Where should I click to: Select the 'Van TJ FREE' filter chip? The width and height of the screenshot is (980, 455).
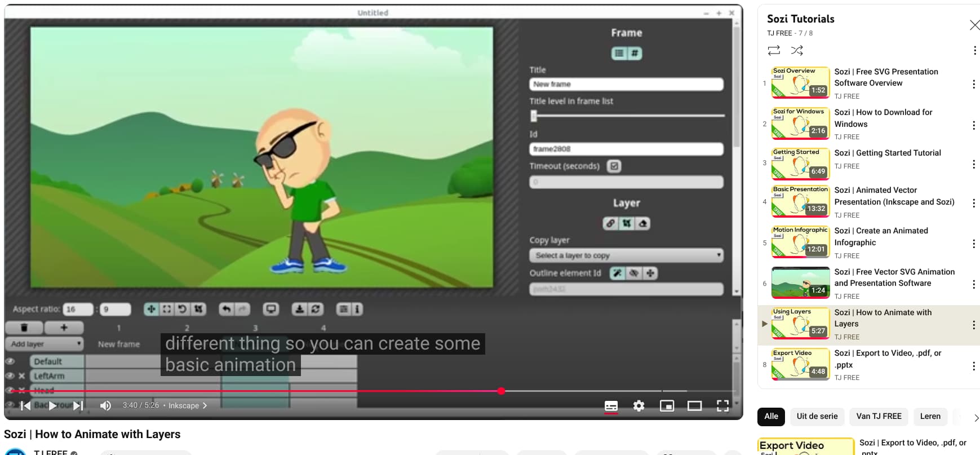[x=879, y=417]
